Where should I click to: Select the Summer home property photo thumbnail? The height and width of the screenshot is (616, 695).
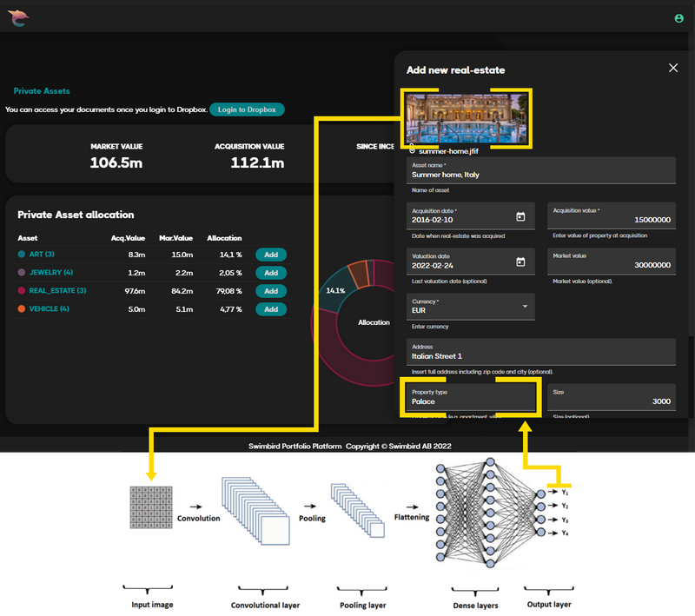[466, 117]
